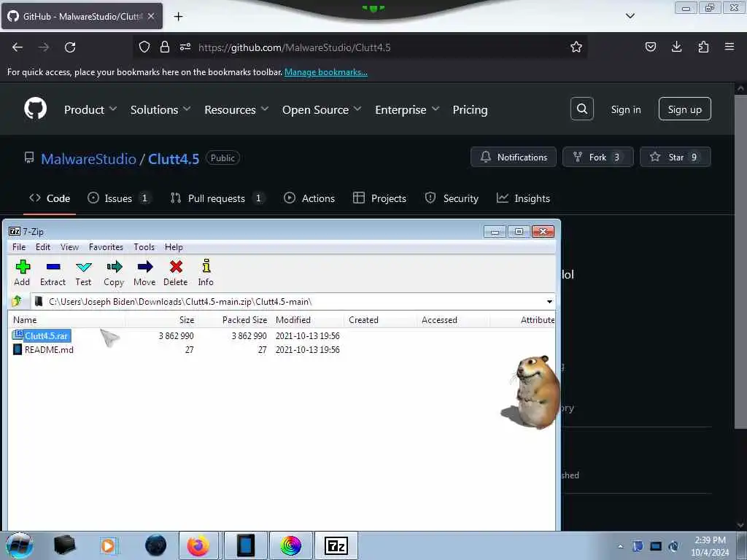Click the Sign in link
This screenshot has height=560, width=747.
[625, 109]
